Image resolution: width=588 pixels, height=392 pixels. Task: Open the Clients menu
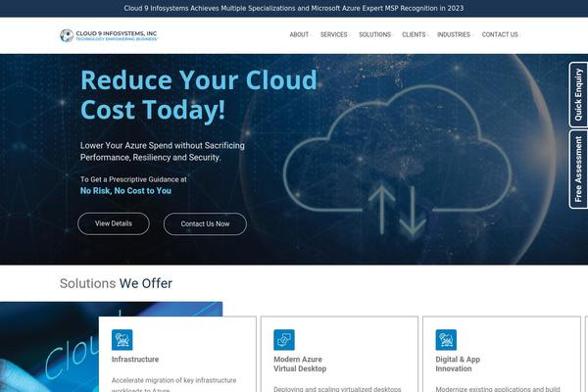point(414,34)
